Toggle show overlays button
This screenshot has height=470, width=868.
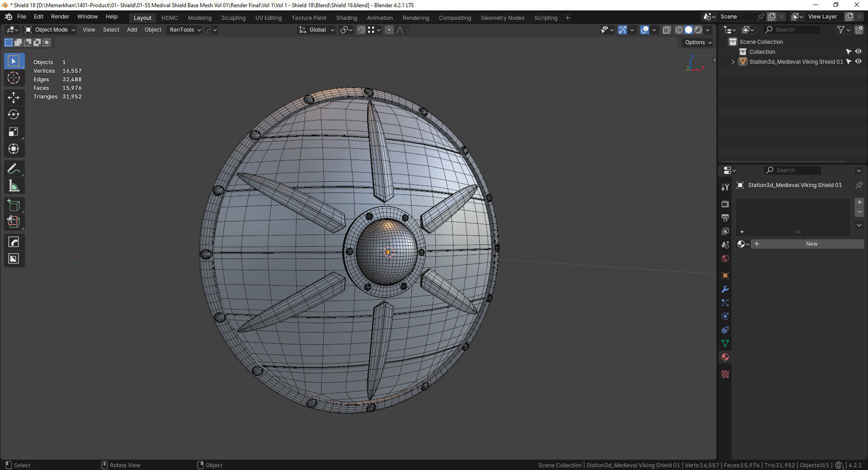[645, 30]
